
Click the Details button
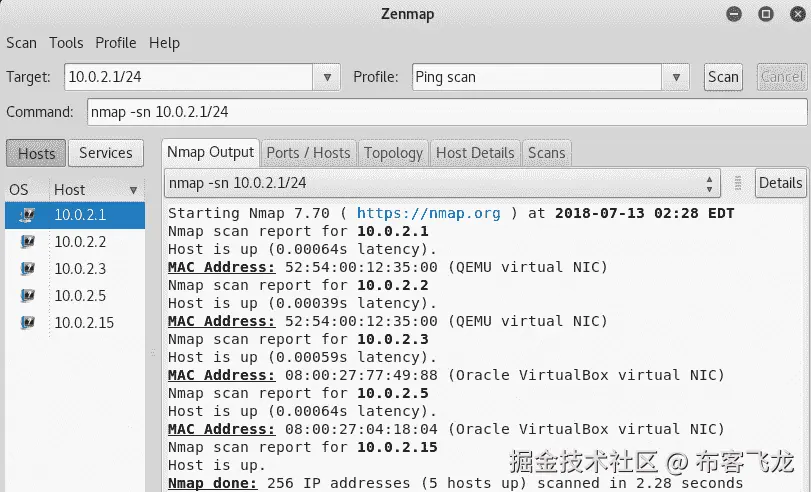click(780, 183)
